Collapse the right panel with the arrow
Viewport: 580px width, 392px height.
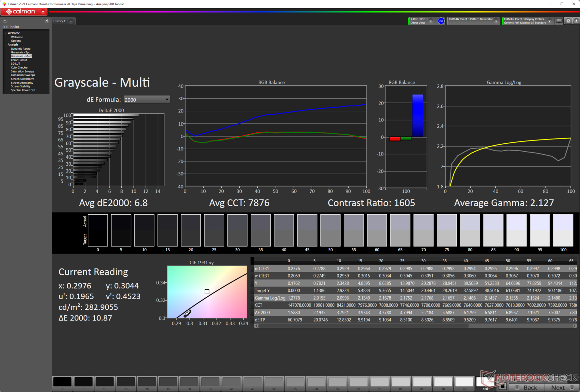point(576,21)
